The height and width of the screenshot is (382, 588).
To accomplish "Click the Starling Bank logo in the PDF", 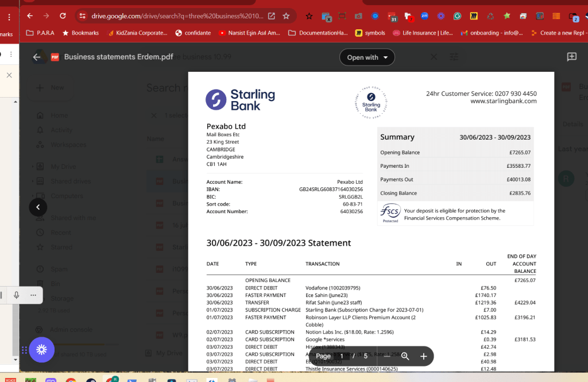I will (x=241, y=100).
